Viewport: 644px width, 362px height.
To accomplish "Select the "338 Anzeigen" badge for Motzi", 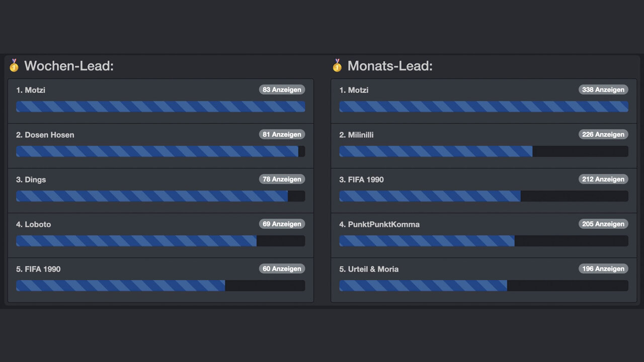I will (603, 90).
